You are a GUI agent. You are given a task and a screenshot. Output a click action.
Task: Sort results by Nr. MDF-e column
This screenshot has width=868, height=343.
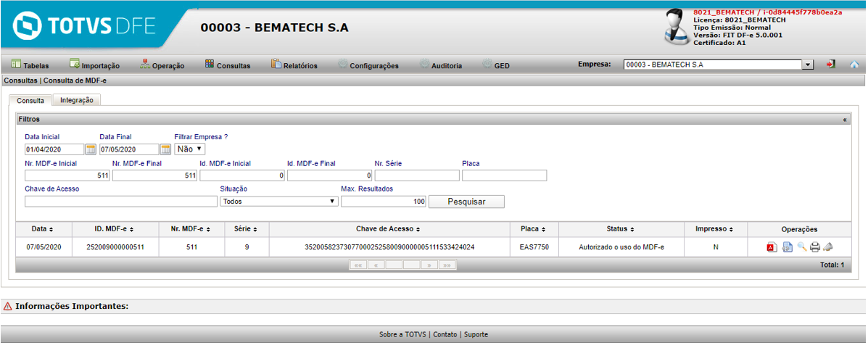[191, 229]
